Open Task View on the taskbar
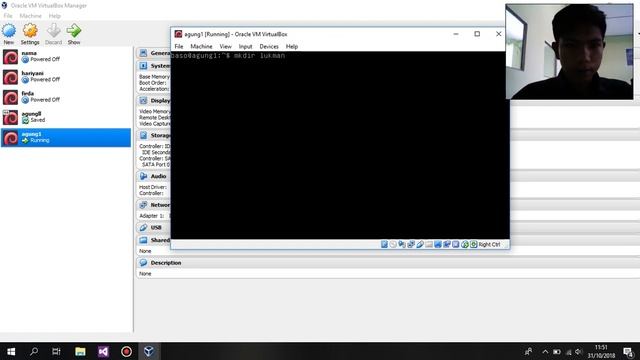This screenshot has width=640, height=360. coord(56,351)
